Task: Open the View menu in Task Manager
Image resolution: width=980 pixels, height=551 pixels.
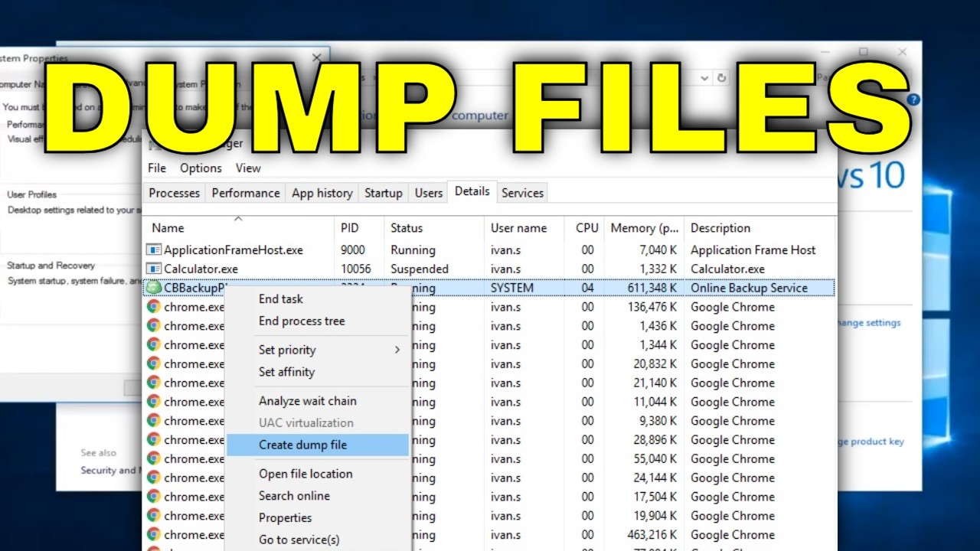Action: click(248, 168)
